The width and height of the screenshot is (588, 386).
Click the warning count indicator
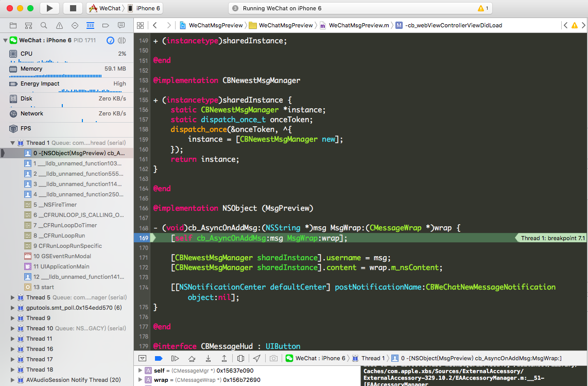pyautogui.click(x=483, y=8)
